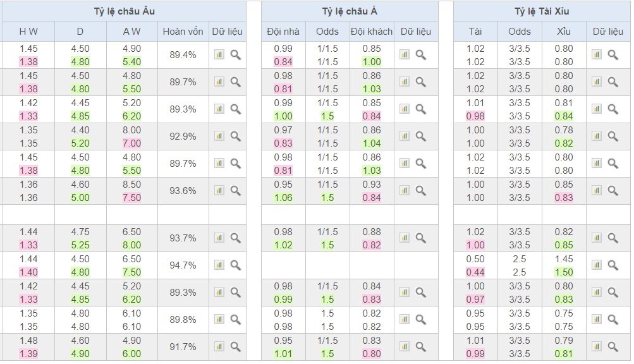Click the highlighted 8.00 away win odds

click(131, 245)
